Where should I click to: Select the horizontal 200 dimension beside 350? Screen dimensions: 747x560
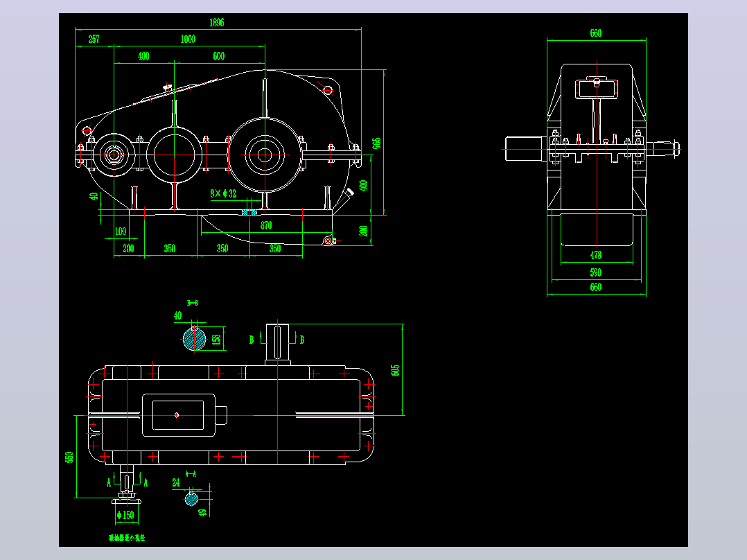tap(128, 248)
